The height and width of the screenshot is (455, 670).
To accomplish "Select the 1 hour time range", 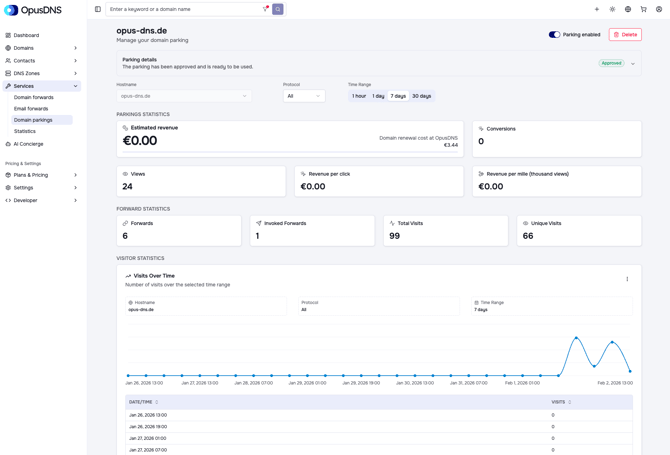I will point(359,96).
